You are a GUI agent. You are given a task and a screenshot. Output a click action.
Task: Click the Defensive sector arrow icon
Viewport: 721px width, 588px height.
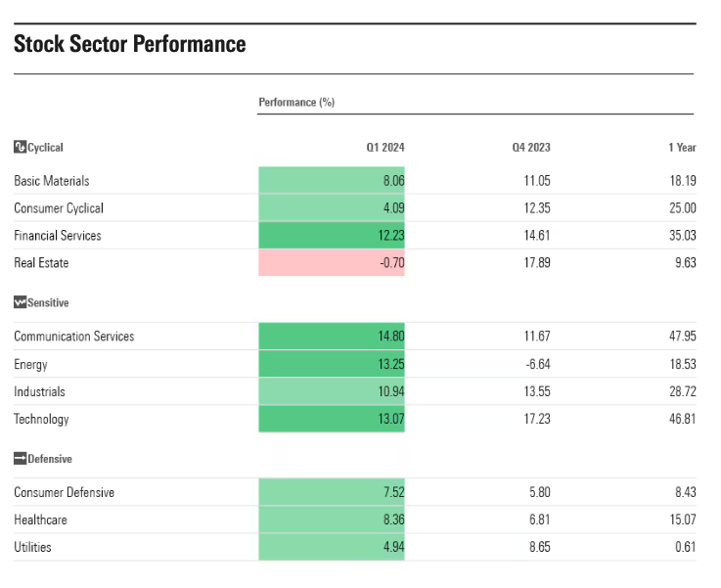(20, 458)
